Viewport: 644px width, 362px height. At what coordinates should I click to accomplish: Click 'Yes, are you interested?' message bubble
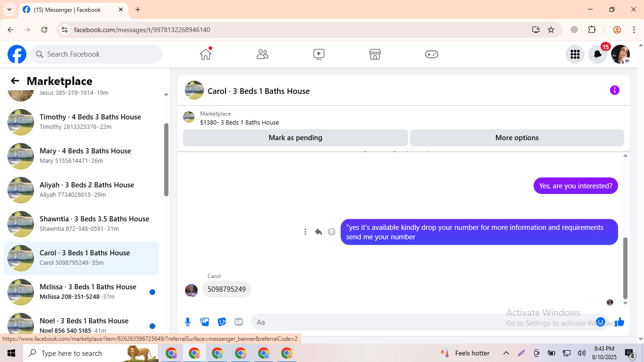pyautogui.click(x=576, y=186)
